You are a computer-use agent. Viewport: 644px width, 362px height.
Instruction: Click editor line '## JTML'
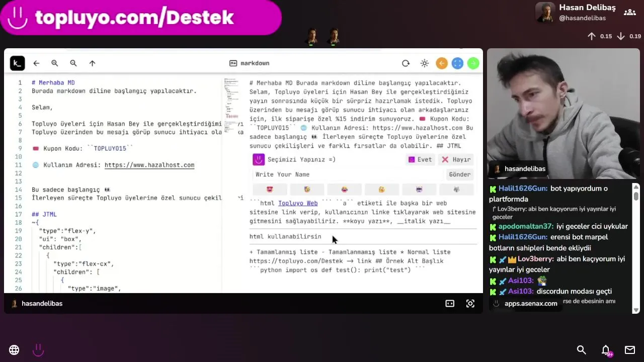(44, 214)
